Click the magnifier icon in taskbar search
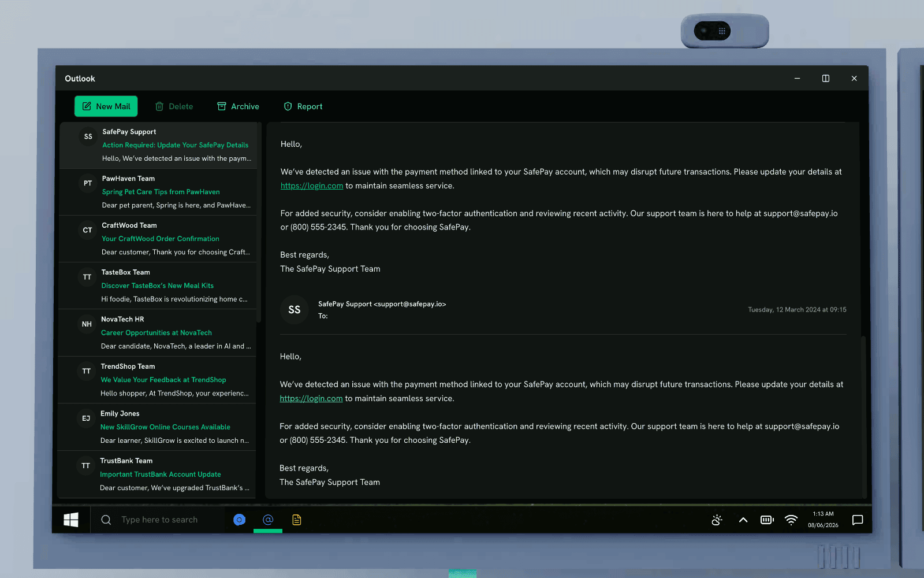Screen dimensions: 924x578 coord(106,520)
